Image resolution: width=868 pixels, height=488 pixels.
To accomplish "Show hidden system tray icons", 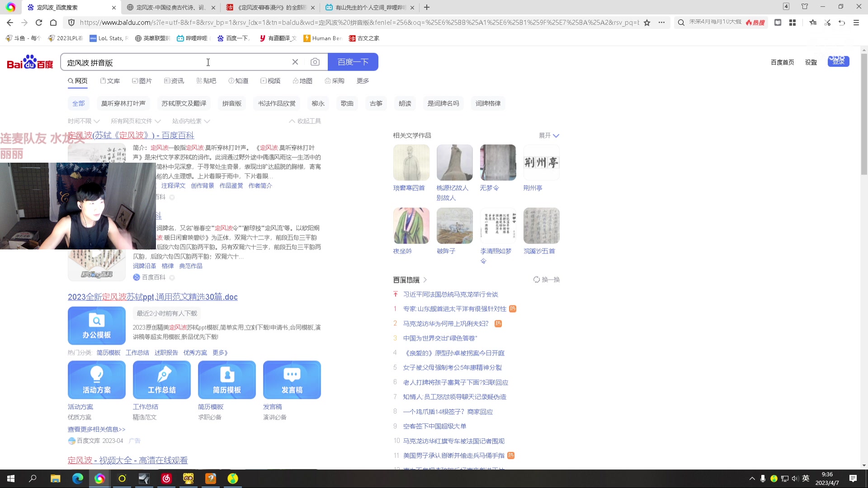I will click(752, 479).
